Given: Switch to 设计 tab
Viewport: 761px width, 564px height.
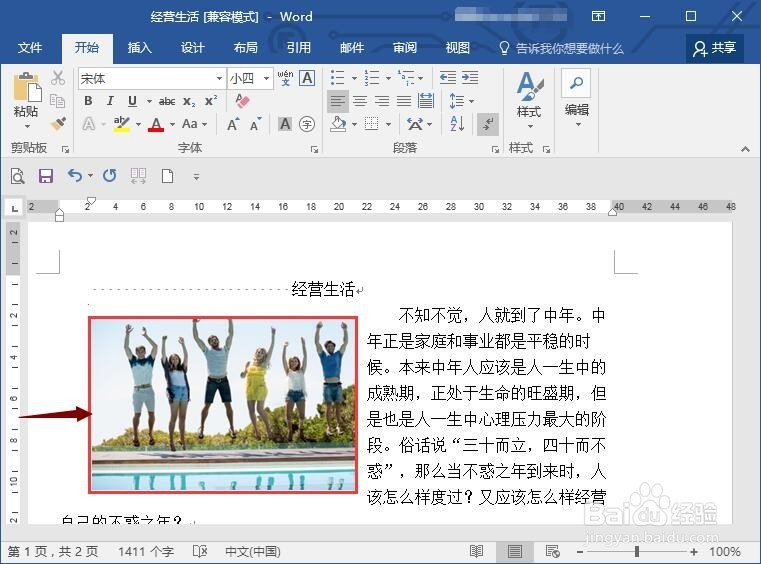Looking at the screenshot, I should (193, 48).
